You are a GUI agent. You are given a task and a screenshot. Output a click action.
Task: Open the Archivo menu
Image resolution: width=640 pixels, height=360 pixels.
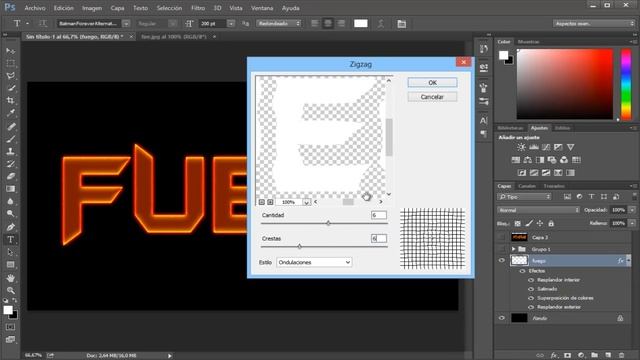click(x=35, y=8)
